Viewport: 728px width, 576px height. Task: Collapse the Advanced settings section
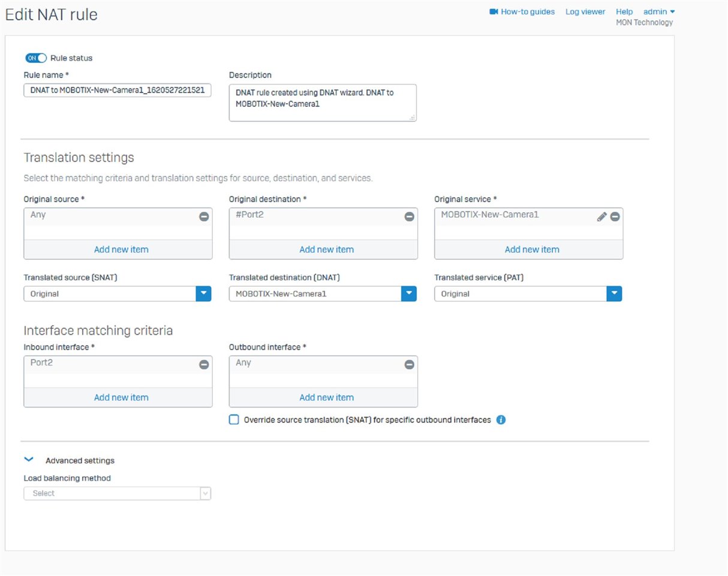28,460
